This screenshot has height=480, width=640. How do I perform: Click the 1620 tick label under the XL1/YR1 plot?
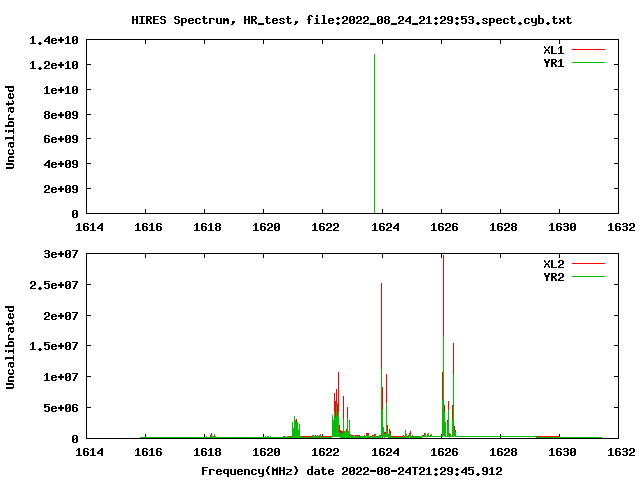(x=266, y=227)
